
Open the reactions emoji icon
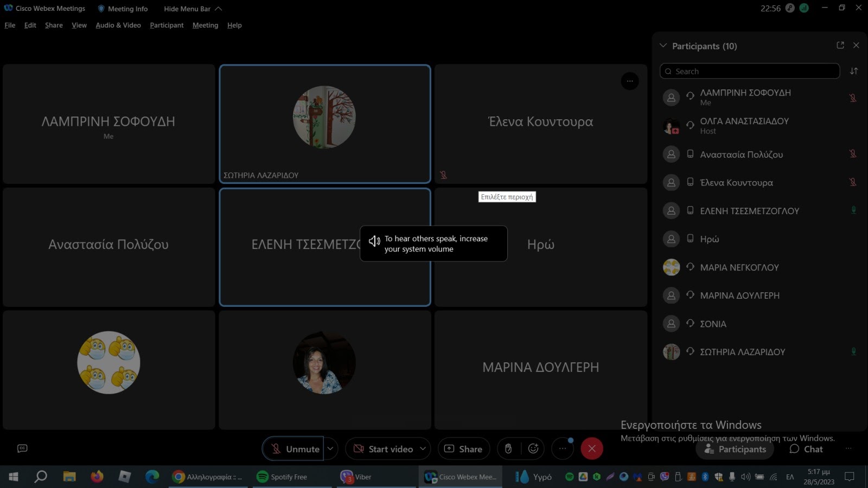coord(533,448)
